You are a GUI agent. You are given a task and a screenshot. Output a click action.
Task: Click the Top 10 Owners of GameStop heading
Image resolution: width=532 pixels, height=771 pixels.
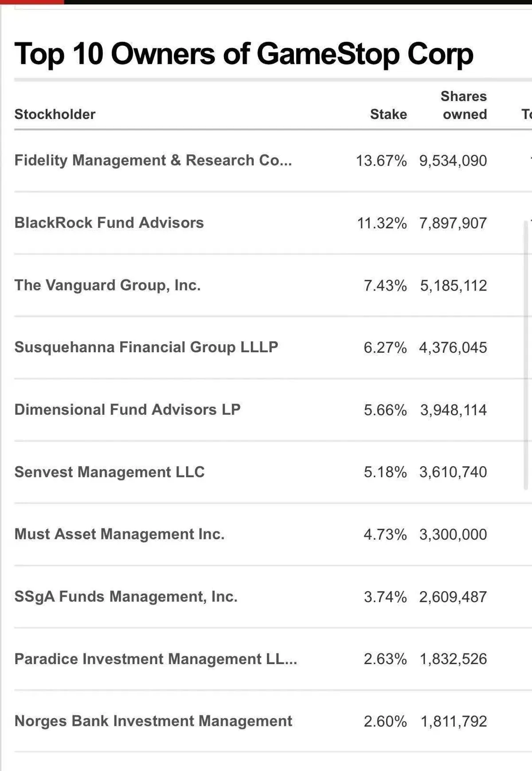pos(244,54)
